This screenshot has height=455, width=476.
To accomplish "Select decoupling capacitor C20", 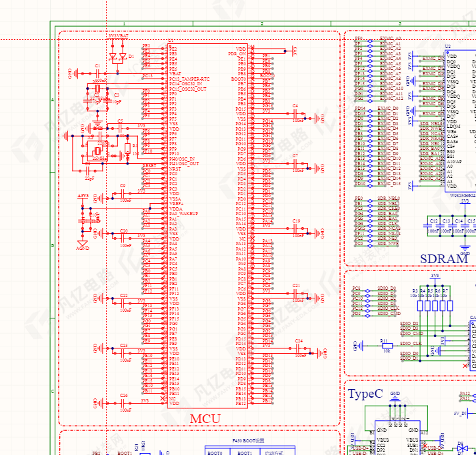I will (x=123, y=238).
